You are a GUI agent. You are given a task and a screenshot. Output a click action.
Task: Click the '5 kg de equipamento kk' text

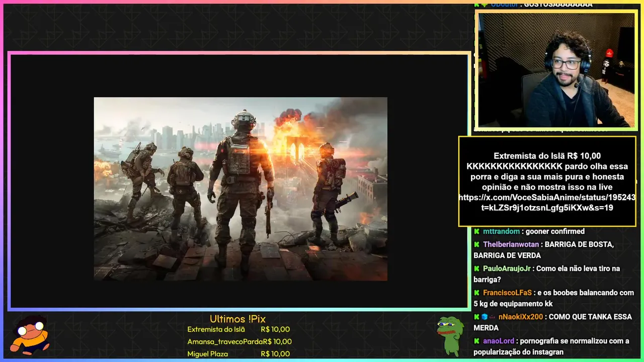click(x=513, y=304)
